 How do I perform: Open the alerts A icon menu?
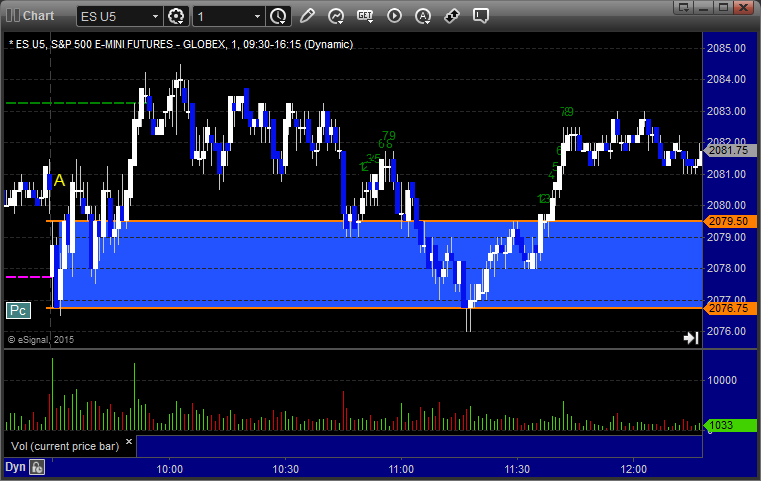click(x=423, y=16)
